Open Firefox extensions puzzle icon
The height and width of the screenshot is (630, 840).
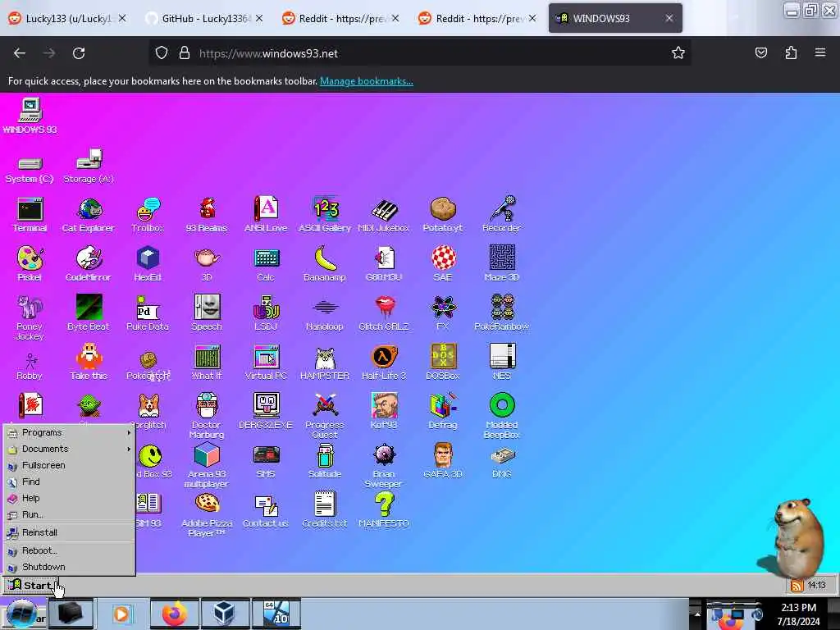click(x=791, y=52)
